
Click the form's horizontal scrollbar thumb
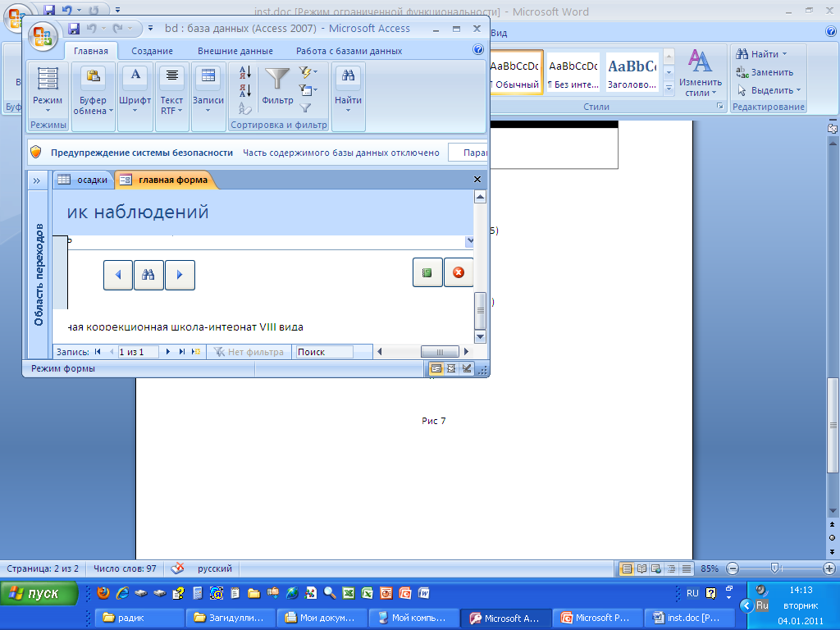[440, 352]
